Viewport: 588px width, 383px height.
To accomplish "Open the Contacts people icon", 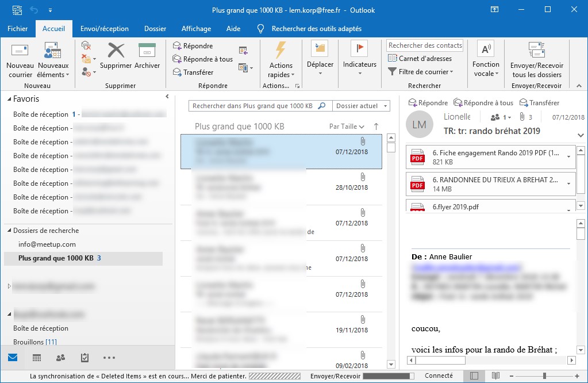I will point(60,358).
